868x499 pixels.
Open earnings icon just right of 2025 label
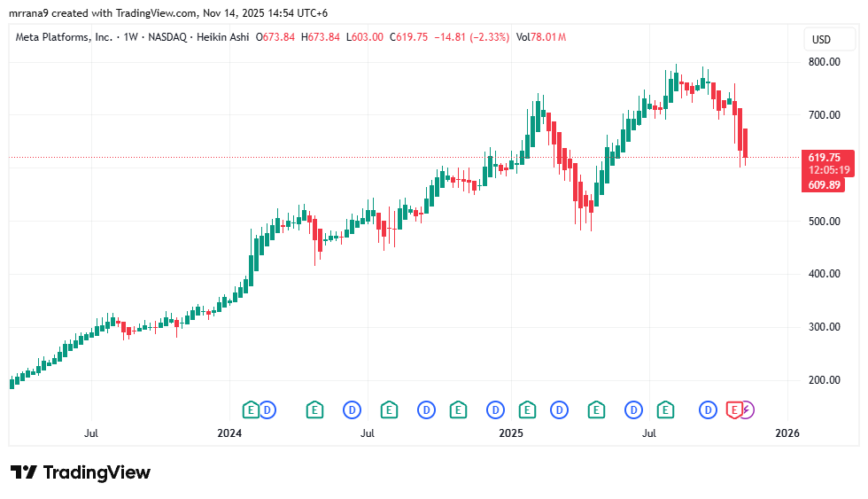pos(528,409)
